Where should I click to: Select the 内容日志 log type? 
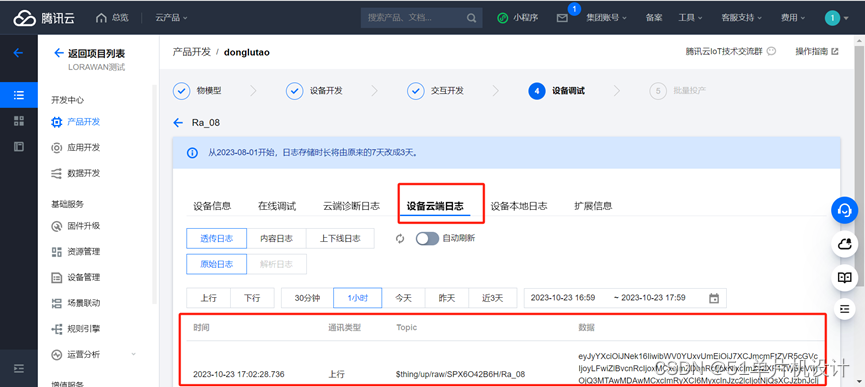tap(276, 239)
